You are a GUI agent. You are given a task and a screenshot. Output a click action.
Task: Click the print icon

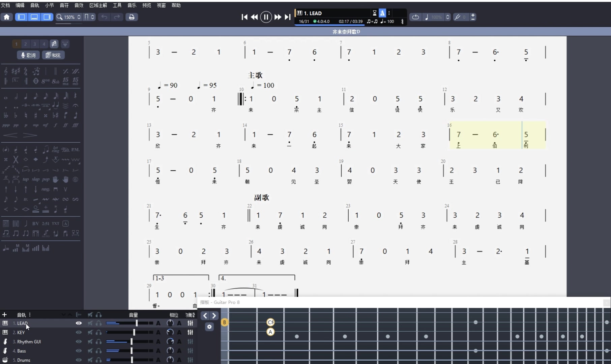pos(132,17)
